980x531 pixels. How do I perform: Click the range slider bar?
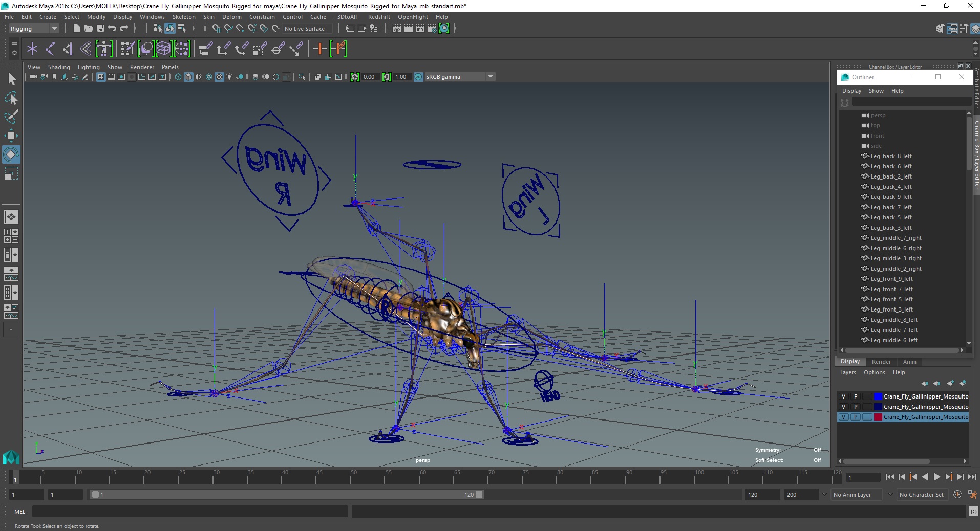(x=287, y=495)
